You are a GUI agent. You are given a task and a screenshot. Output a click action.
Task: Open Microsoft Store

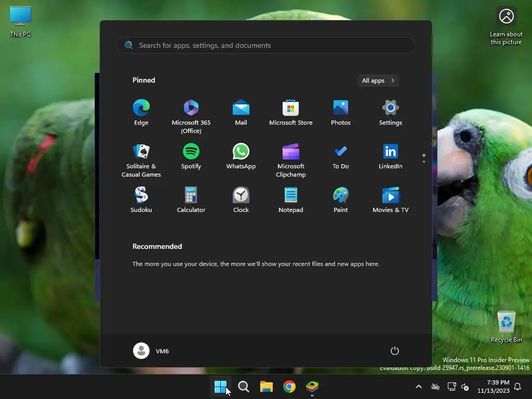point(291,113)
